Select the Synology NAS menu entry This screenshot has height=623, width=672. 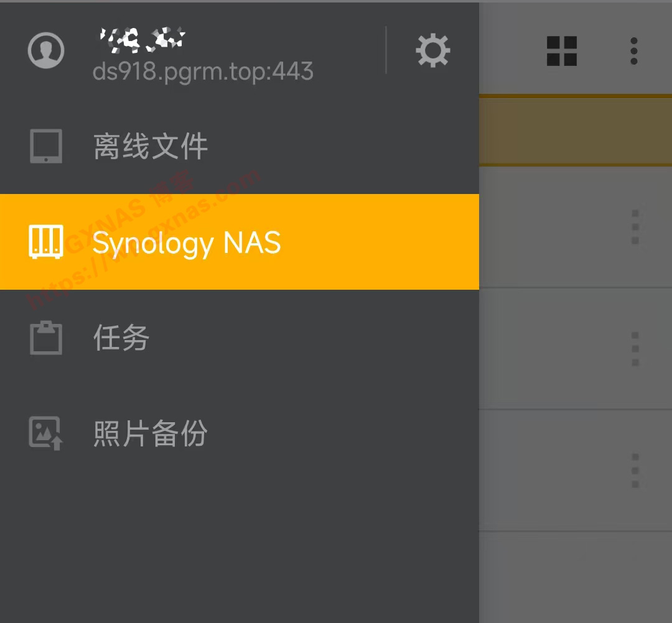pos(240,242)
